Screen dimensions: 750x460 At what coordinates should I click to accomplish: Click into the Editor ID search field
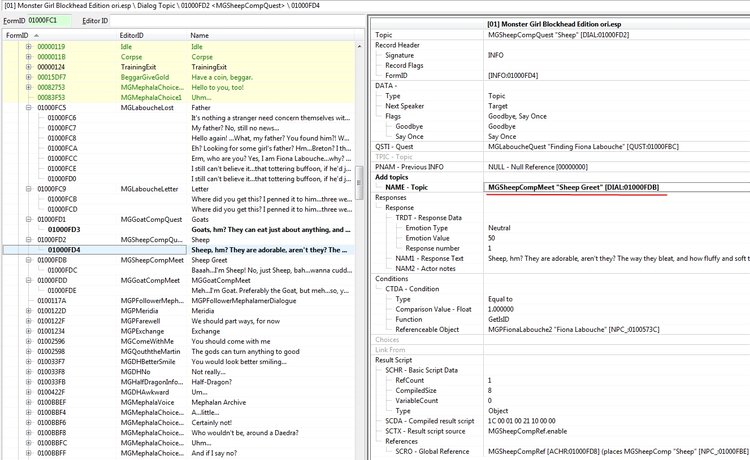(237, 21)
